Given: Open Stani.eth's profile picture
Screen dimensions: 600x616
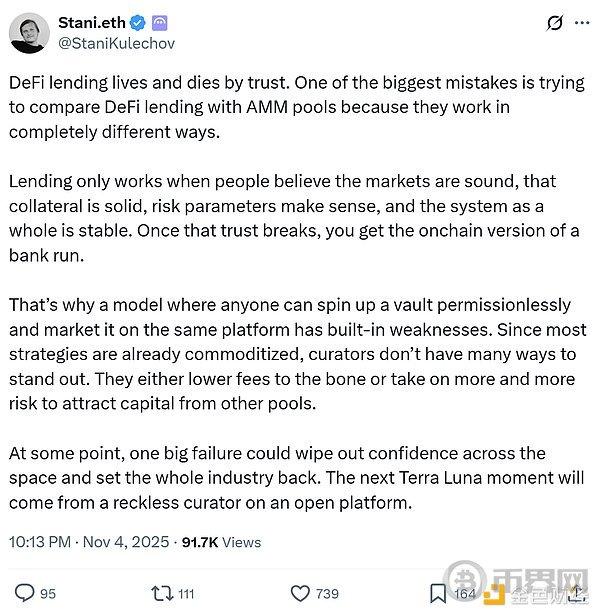Looking at the screenshot, I should (x=29, y=32).
